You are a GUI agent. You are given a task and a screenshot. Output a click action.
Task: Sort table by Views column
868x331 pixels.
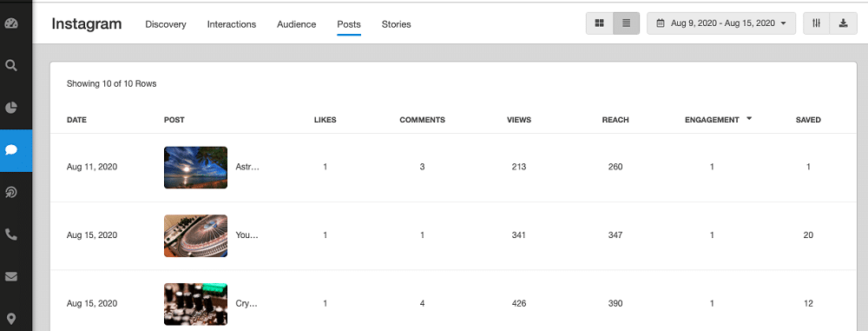519,120
